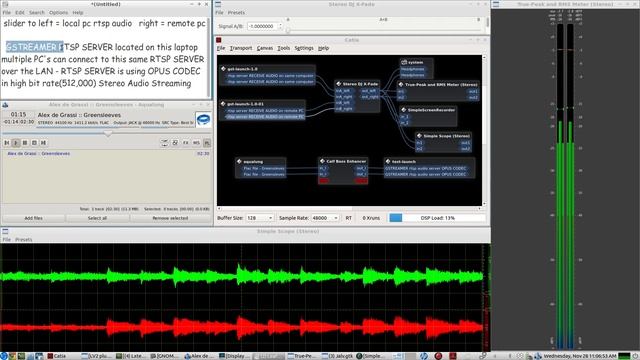The image size is (640, 360).
Task: Click True-Peak and RMS Meter node icon
Action: 401,84
